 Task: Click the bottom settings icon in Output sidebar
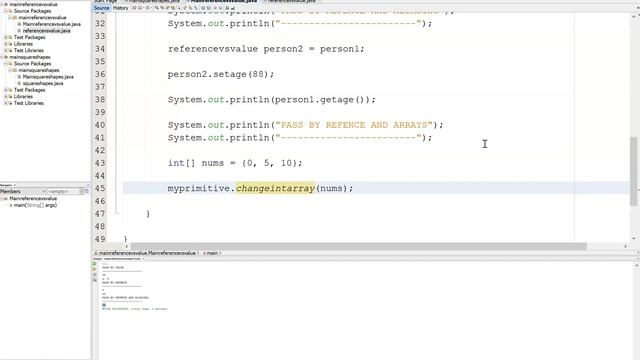pyautogui.click(x=95, y=280)
